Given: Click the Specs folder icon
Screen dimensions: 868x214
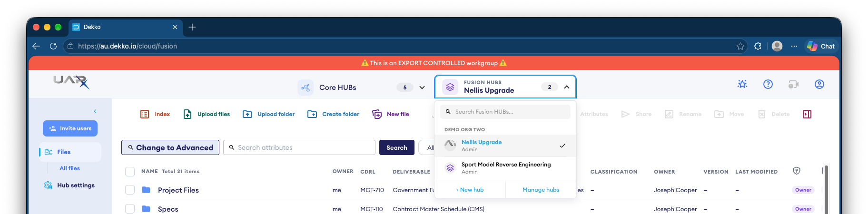Looking at the screenshot, I should point(146,209).
